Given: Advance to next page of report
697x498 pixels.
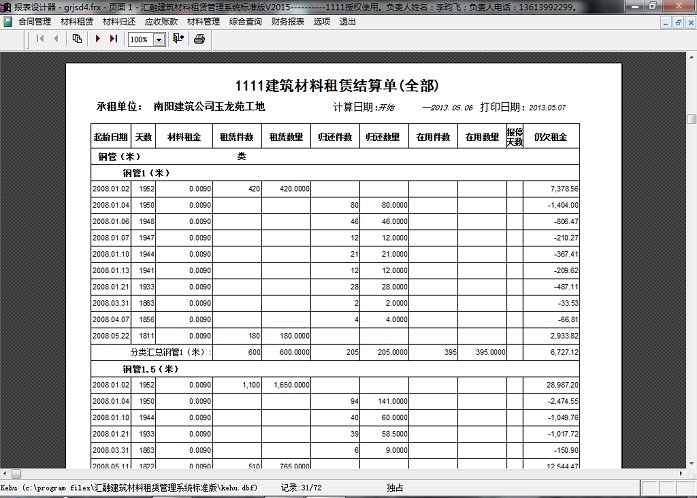Looking at the screenshot, I should 98,39.
